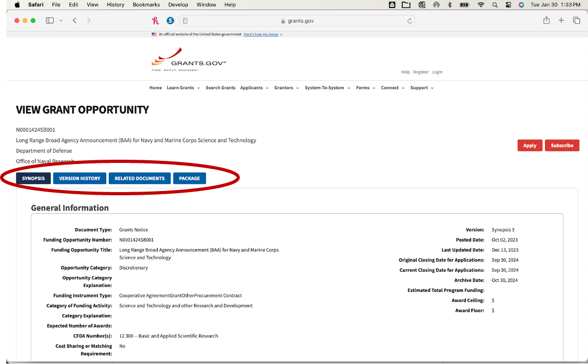The image size is (588, 364).
Task: Open a new tab with plus icon
Action: tap(561, 21)
